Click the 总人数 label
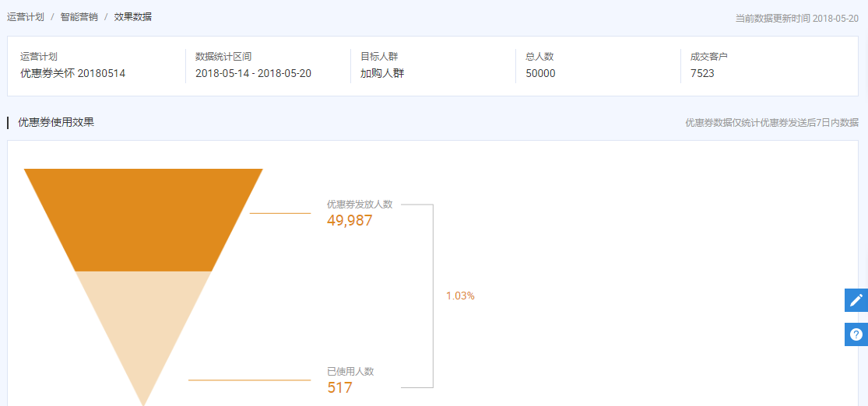868x406 pixels. click(x=539, y=57)
